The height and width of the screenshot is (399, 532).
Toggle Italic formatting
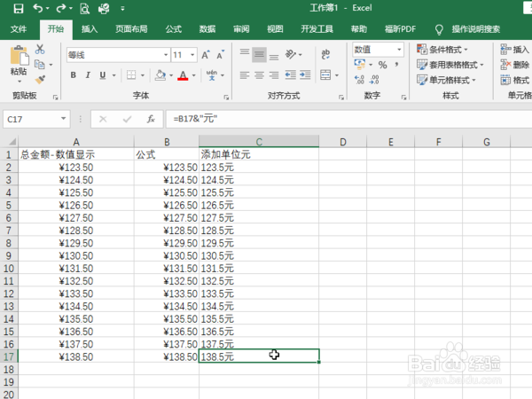(x=88, y=75)
